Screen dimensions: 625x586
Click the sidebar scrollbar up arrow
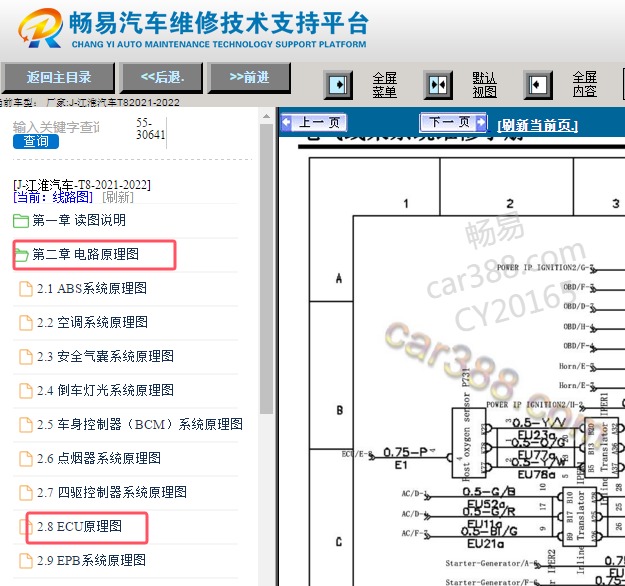point(266,116)
